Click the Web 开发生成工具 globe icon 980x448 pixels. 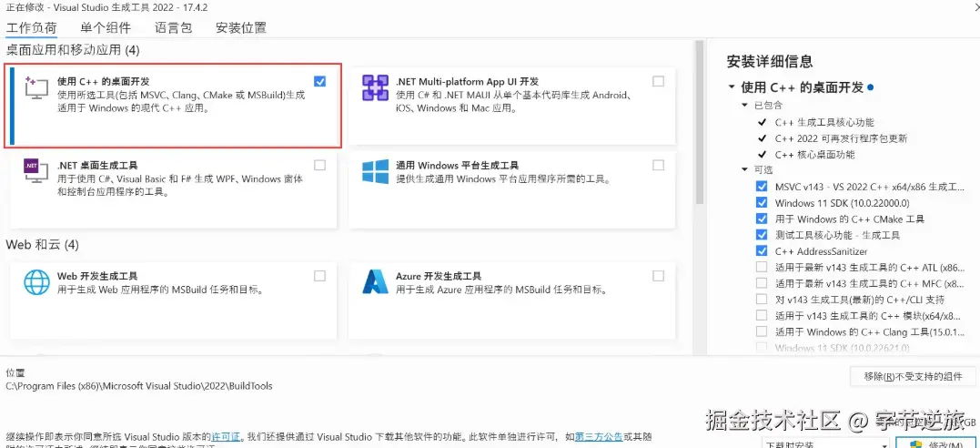click(x=36, y=281)
